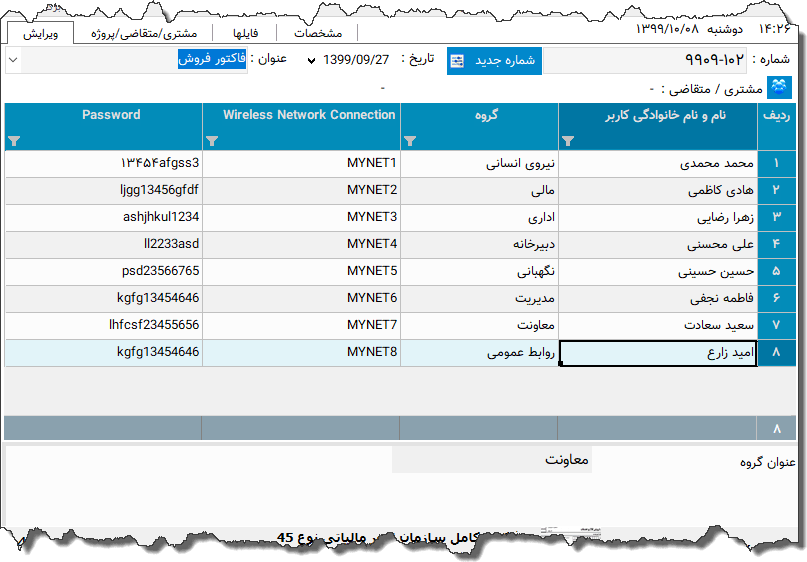Image resolution: width=807 pixels, height=562 pixels.
Task: Click the name cell زهرا رضایی
Action: click(658, 218)
